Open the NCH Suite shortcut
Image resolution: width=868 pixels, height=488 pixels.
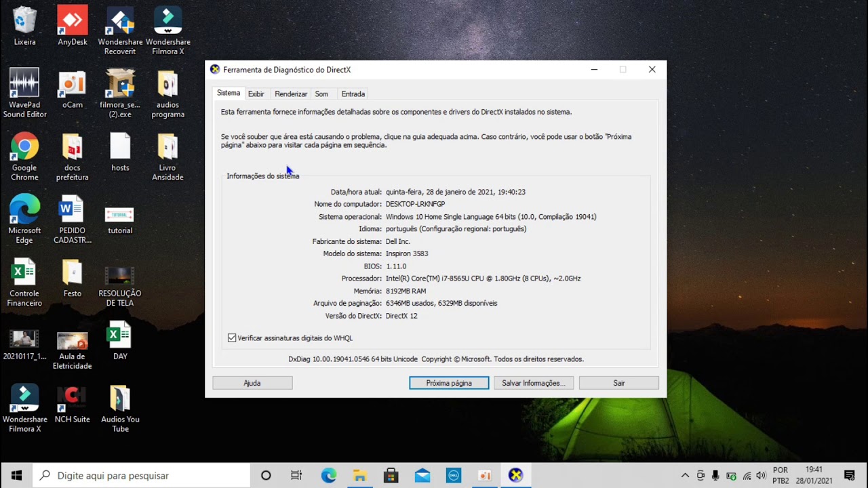pos(72,403)
